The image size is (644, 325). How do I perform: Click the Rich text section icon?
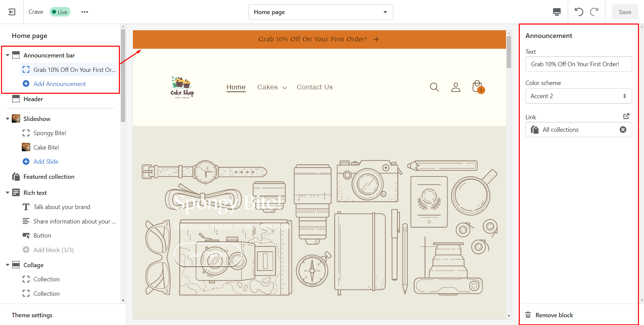(16, 193)
